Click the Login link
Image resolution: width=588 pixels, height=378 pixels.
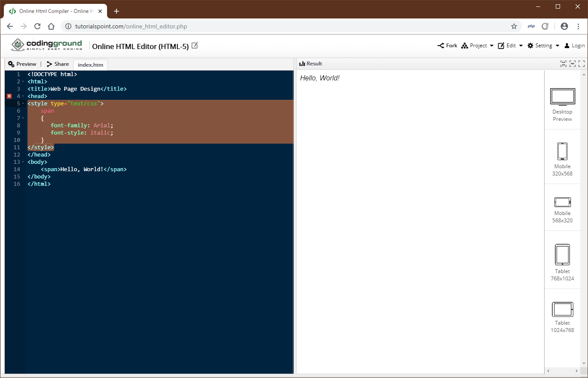tap(574, 46)
